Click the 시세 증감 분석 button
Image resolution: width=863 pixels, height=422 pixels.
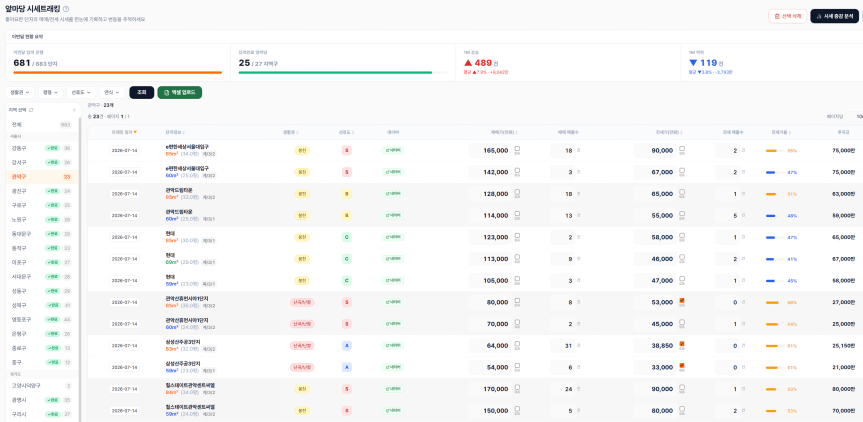pyautogui.click(x=834, y=17)
